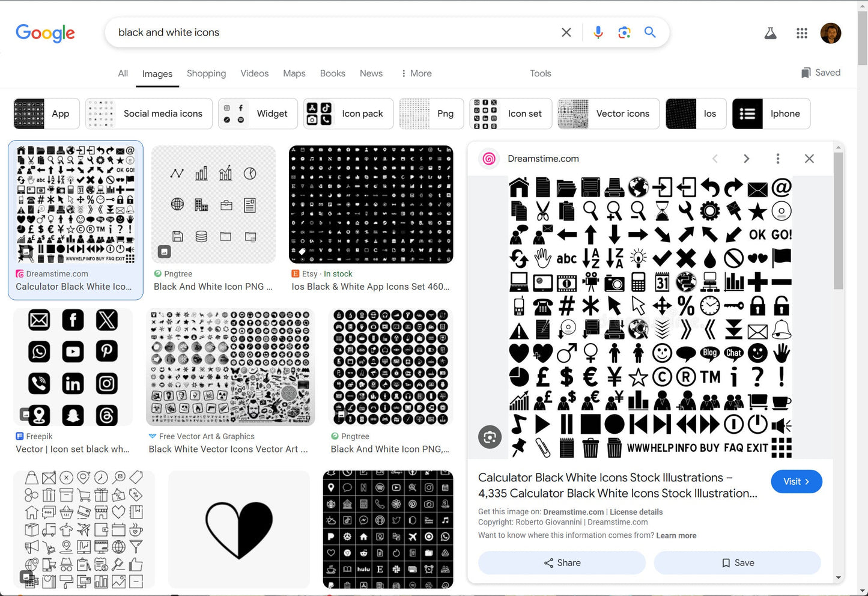Open Black And White Icon PNG caption

(x=213, y=287)
